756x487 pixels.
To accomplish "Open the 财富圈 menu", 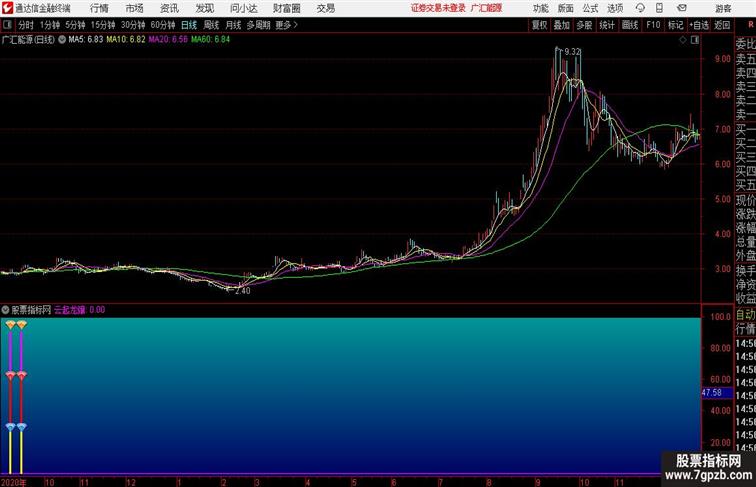I will tap(286, 8).
